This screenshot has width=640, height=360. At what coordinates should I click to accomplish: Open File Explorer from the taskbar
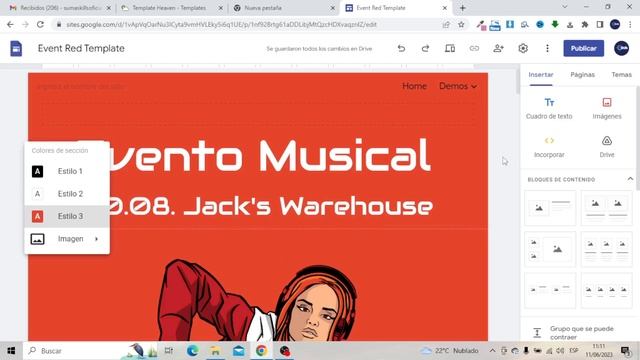coord(215,351)
